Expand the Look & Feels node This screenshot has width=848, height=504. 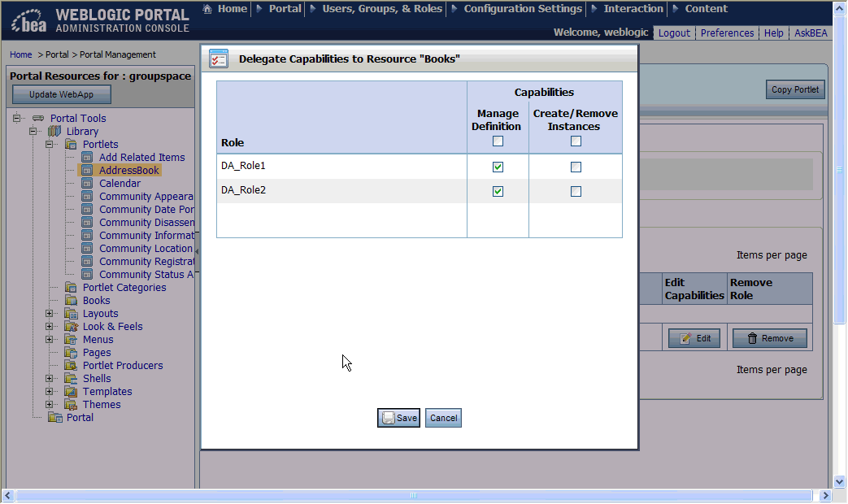(x=50, y=326)
